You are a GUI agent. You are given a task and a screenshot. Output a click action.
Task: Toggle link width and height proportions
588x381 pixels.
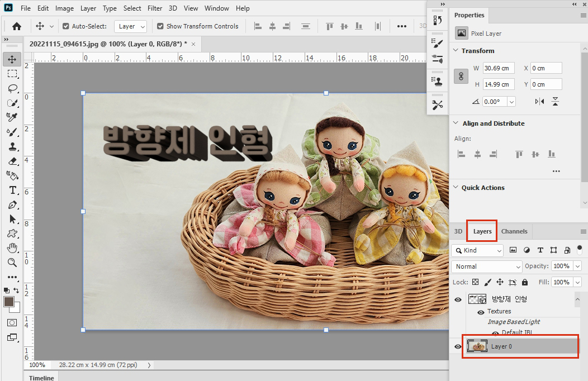coord(461,76)
